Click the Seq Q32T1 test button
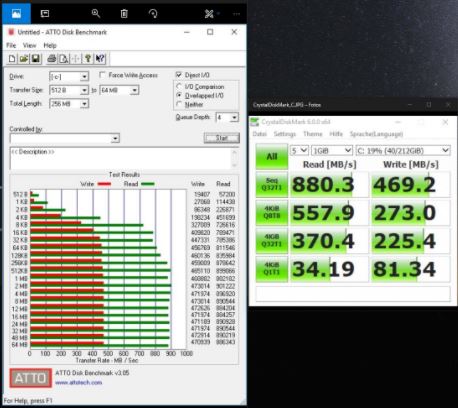This screenshot has width=458, height=408. (272, 185)
